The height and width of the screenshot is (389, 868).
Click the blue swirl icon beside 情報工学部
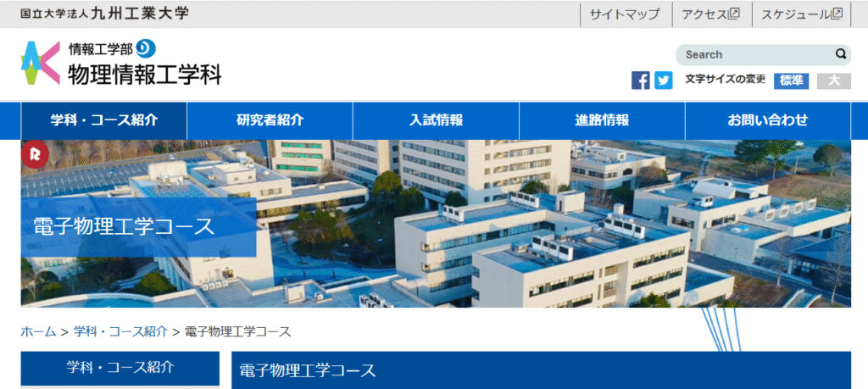point(146,48)
